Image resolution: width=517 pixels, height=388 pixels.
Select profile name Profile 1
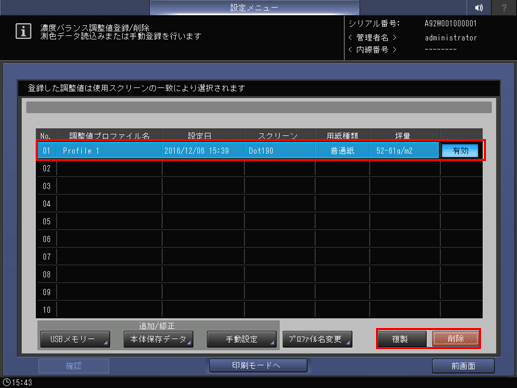(x=81, y=151)
